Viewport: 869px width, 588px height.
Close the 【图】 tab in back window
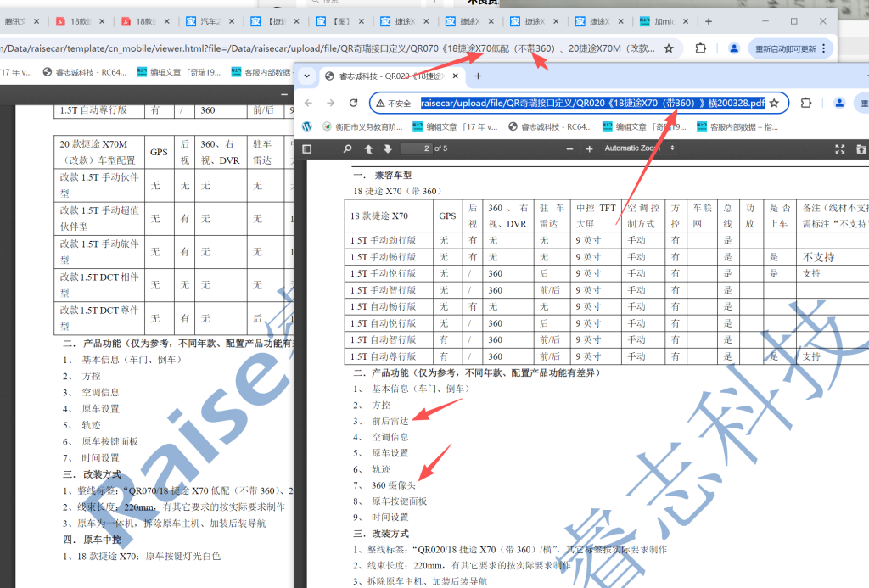(362, 21)
